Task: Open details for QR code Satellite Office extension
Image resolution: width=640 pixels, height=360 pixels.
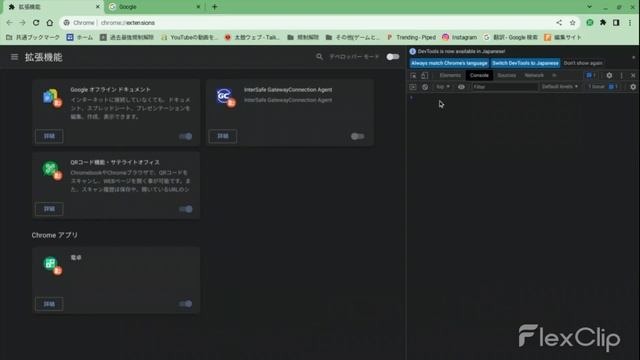Action: coord(49,209)
